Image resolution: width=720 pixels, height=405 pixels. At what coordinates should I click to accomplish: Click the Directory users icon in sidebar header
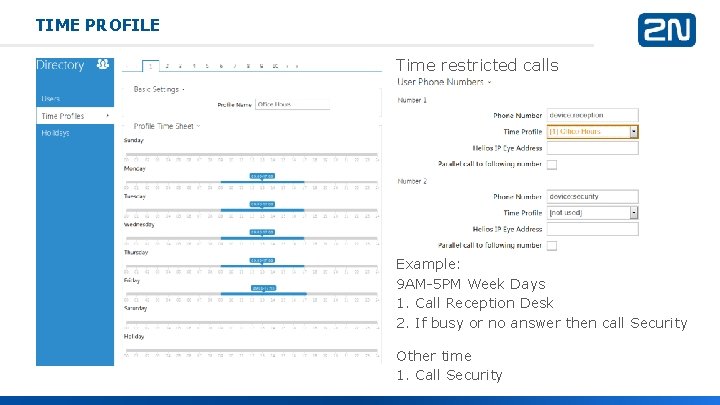102,64
